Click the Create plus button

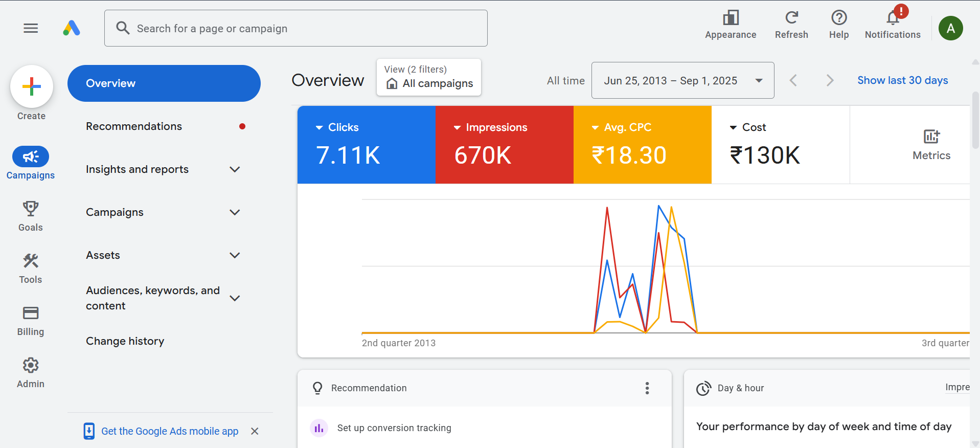(x=32, y=86)
